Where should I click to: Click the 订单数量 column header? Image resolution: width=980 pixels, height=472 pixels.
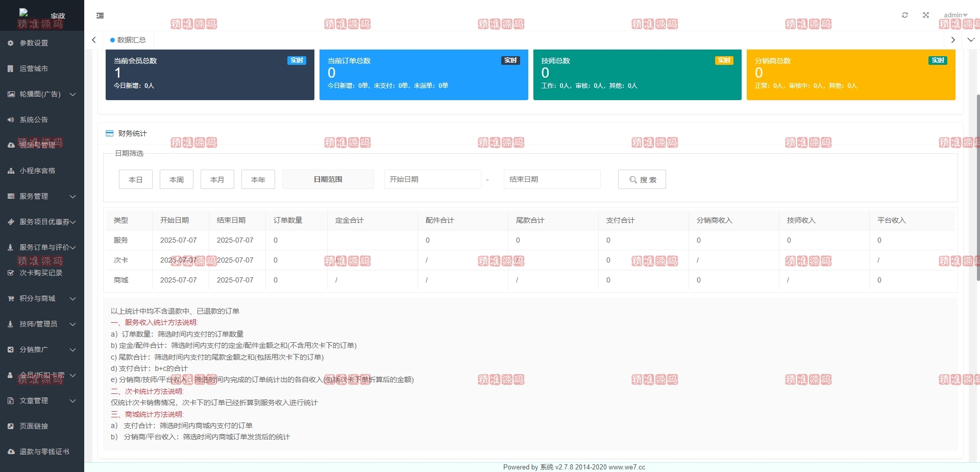(297, 220)
